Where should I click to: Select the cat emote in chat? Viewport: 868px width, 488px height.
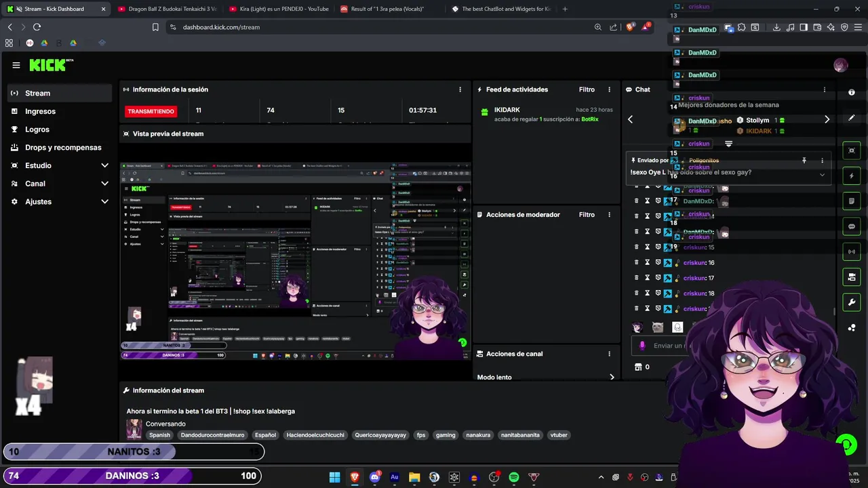tap(658, 327)
